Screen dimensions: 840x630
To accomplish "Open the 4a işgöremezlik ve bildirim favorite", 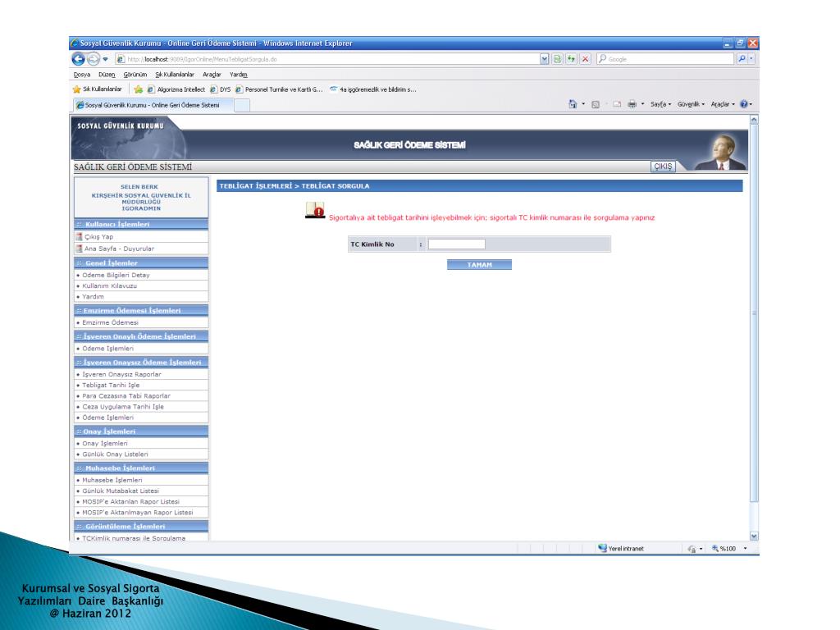I will pos(373,89).
